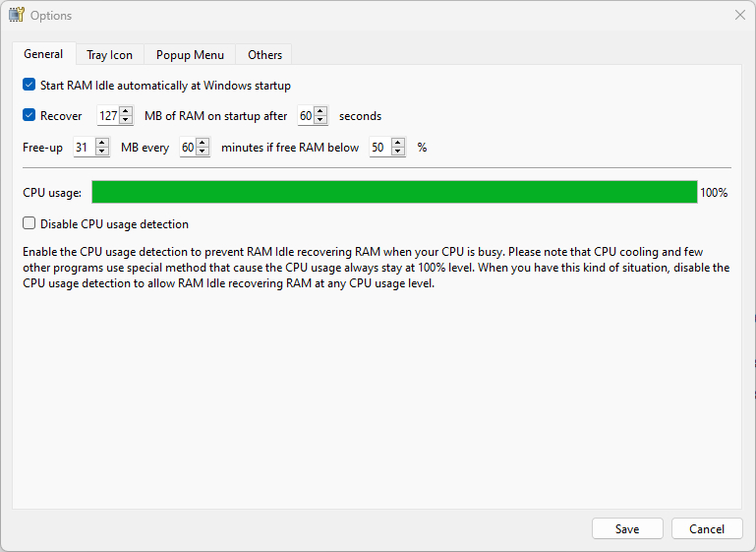Click the 'Options' window title text
The height and width of the screenshot is (552, 756).
tap(51, 16)
